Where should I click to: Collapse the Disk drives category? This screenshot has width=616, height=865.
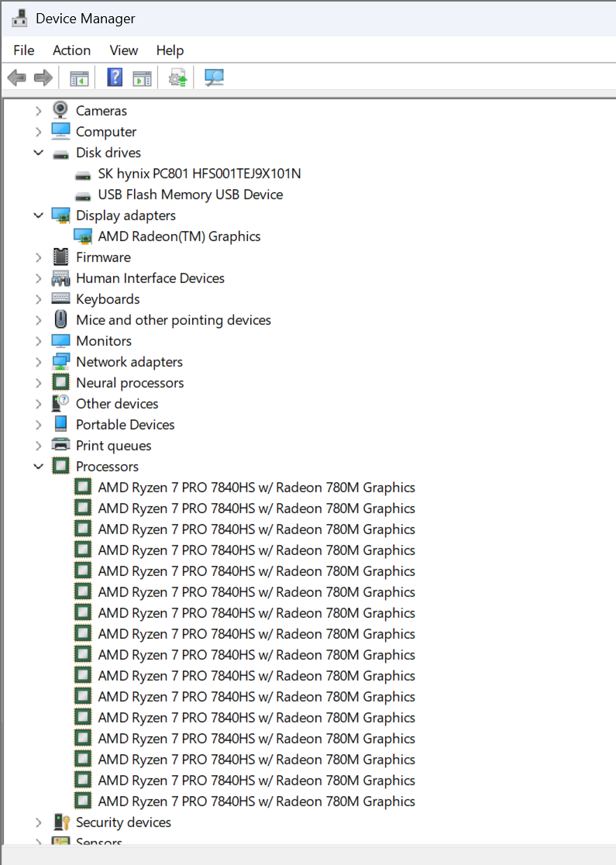pos(38,153)
